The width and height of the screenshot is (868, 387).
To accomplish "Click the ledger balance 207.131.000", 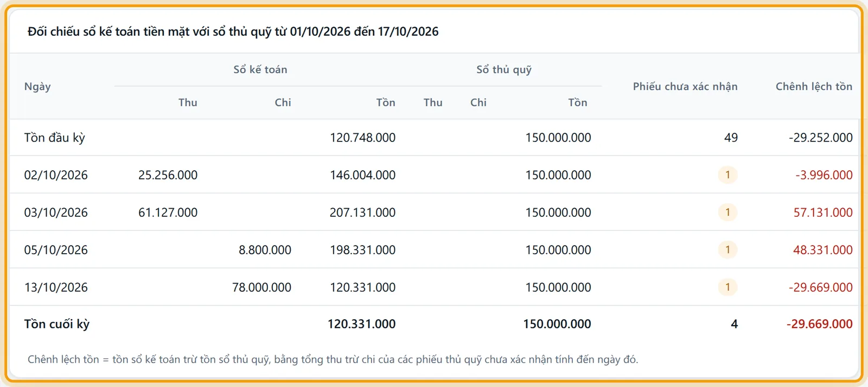I will (362, 212).
